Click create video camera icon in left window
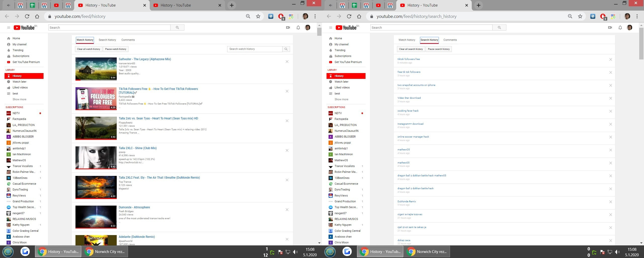Viewport: 644px width, 258px height. (288, 27)
